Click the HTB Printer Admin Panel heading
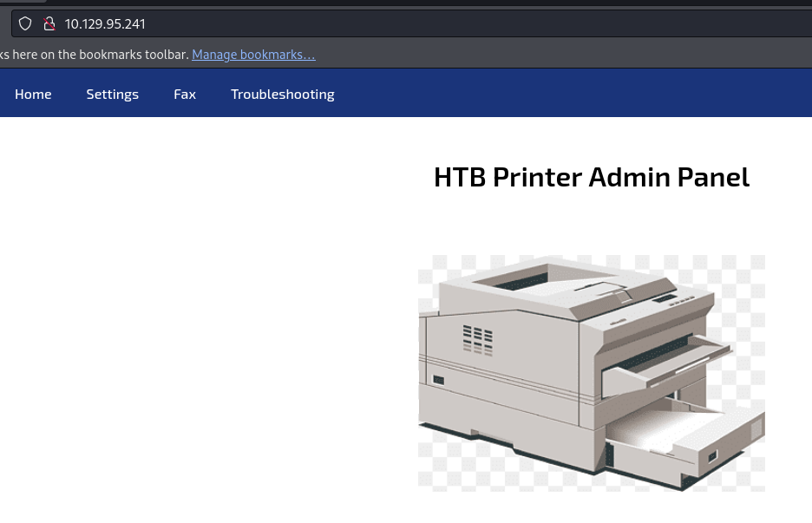 pyautogui.click(x=591, y=177)
